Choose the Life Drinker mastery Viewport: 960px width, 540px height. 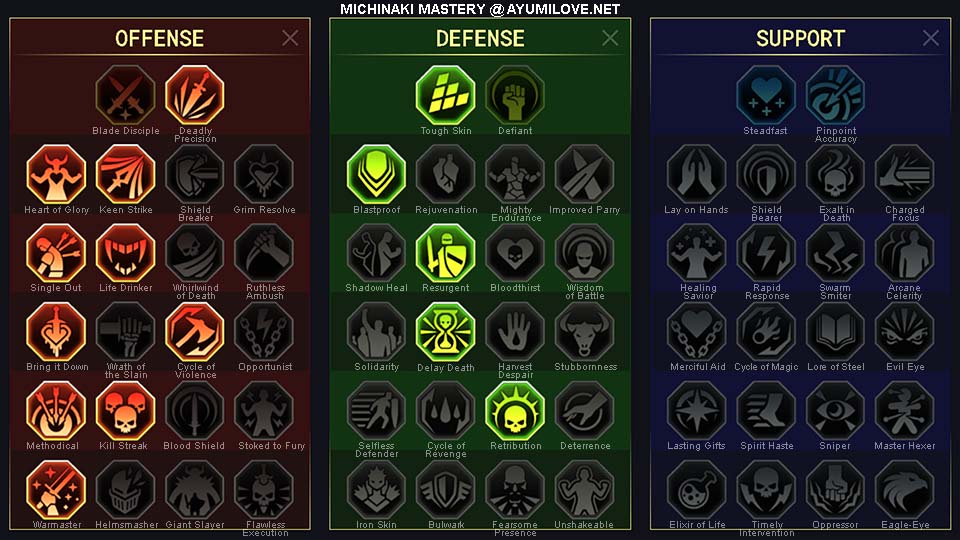[x=126, y=253]
